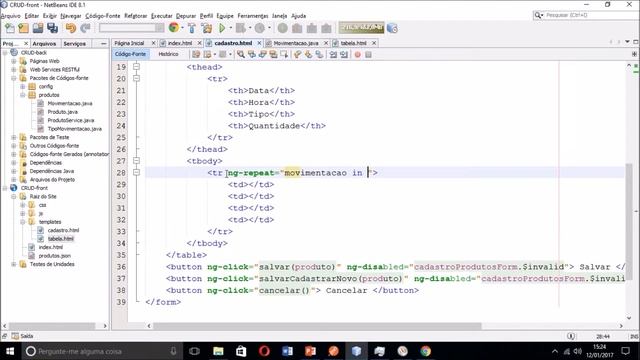The height and width of the screenshot is (360, 640).
Task: Switch to the index.html editor tab
Action: pos(180,43)
